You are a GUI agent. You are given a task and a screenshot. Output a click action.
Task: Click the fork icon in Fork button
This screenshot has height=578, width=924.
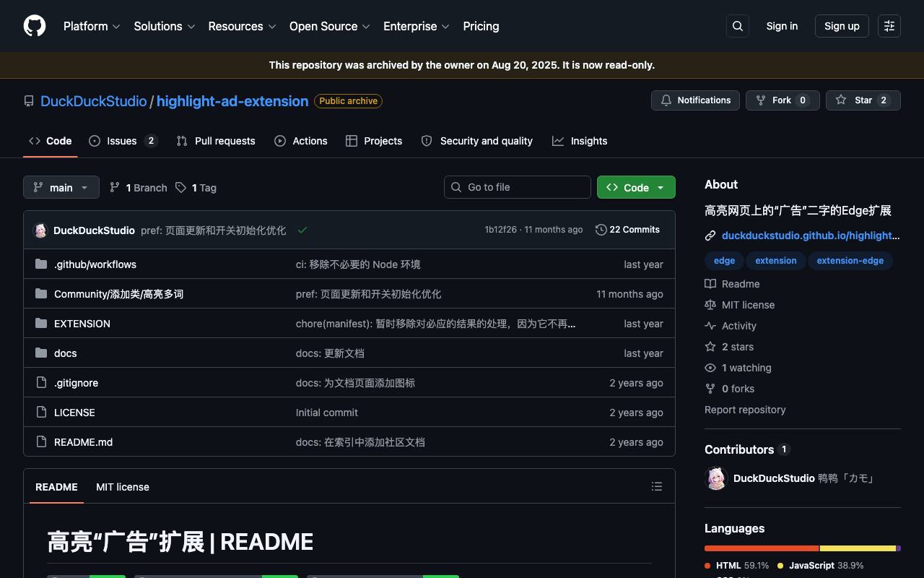point(761,100)
